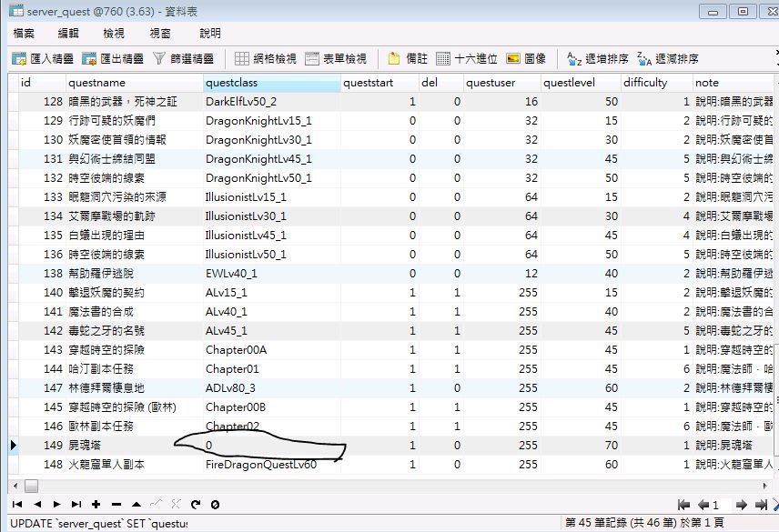Select cell DarkElfLv50_2
The width and height of the screenshot is (779, 532).
click(271, 102)
